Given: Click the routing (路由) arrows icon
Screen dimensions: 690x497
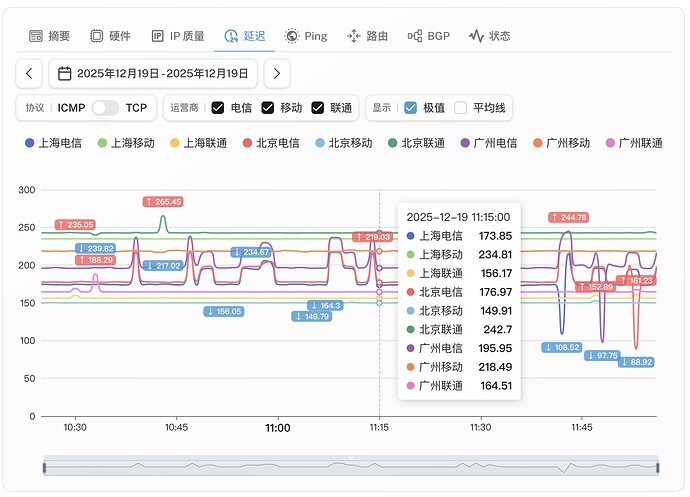Looking at the screenshot, I should click(x=354, y=36).
